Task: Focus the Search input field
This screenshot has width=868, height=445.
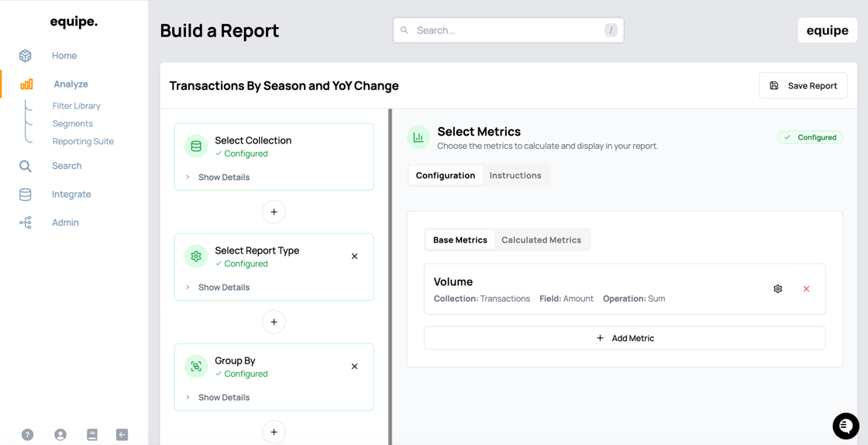Action: [x=508, y=30]
